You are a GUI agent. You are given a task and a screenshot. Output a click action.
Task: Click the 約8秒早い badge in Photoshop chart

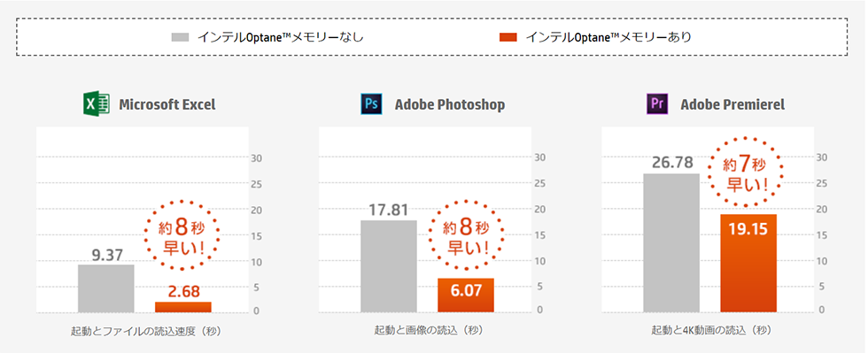466,235
